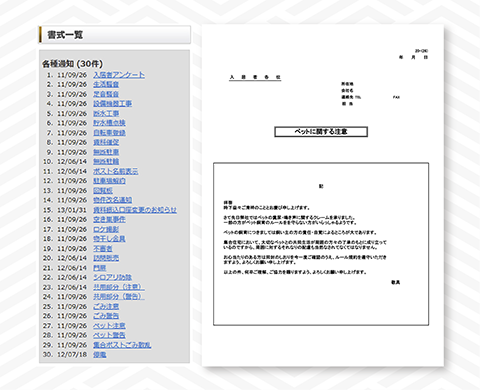480x390 pixels.
Task: Open the ポスト名前表示 link
Action: coord(115,171)
